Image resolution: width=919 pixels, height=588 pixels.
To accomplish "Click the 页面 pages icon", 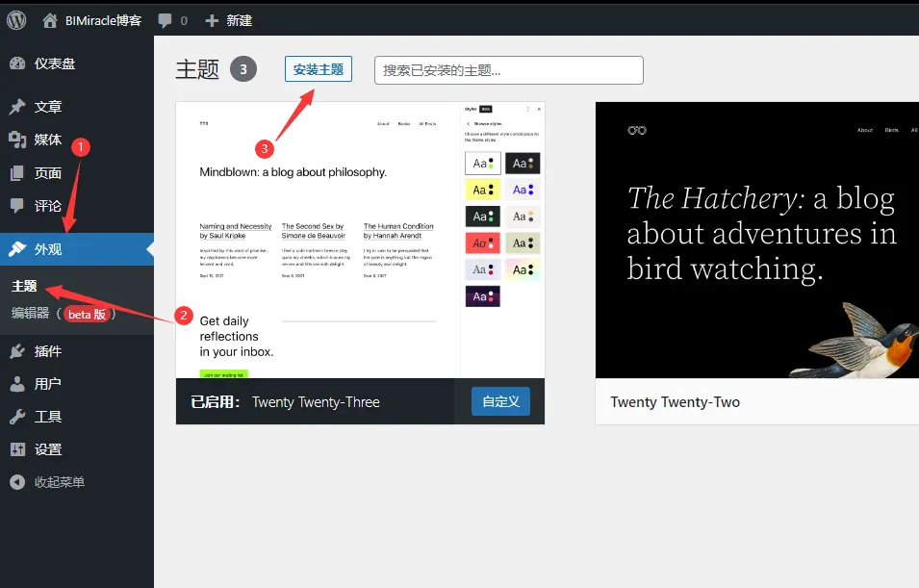I will [x=17, y=173].
